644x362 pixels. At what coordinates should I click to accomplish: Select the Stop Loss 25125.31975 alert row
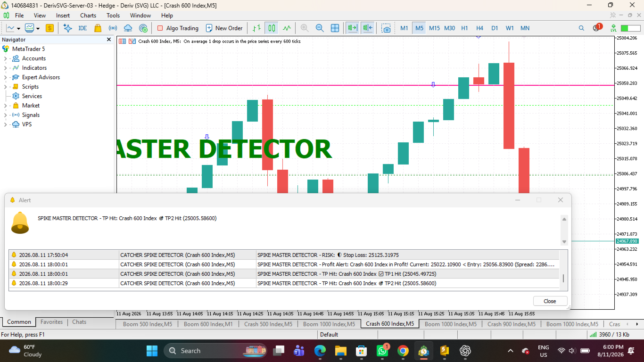tap(285, 255)
